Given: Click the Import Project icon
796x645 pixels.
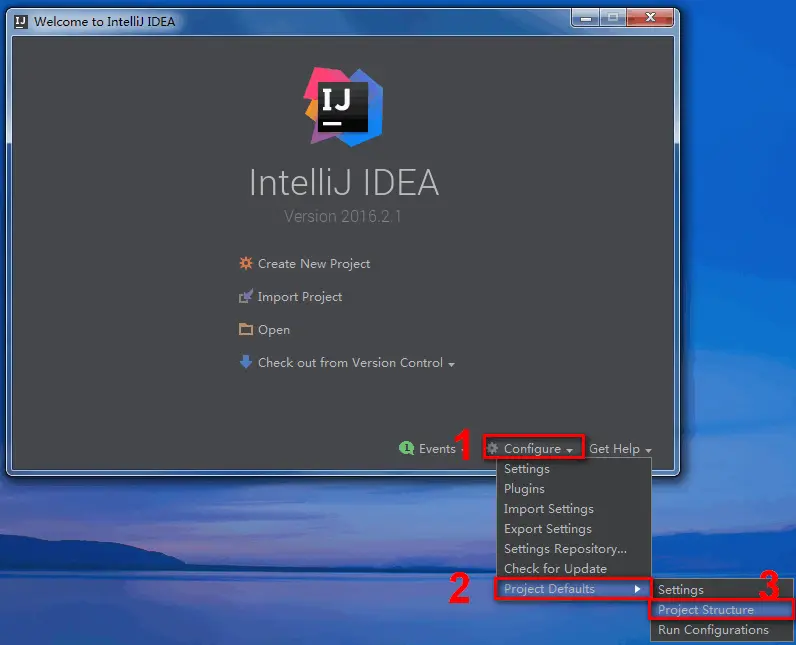Looking at the screenshot, I should (246, 296).
